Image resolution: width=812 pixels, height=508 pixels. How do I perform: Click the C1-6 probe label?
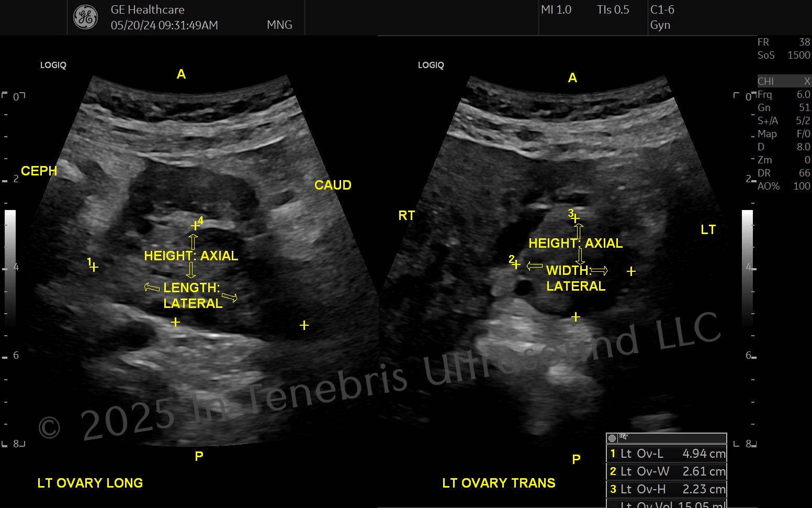[x=662, y=10]
